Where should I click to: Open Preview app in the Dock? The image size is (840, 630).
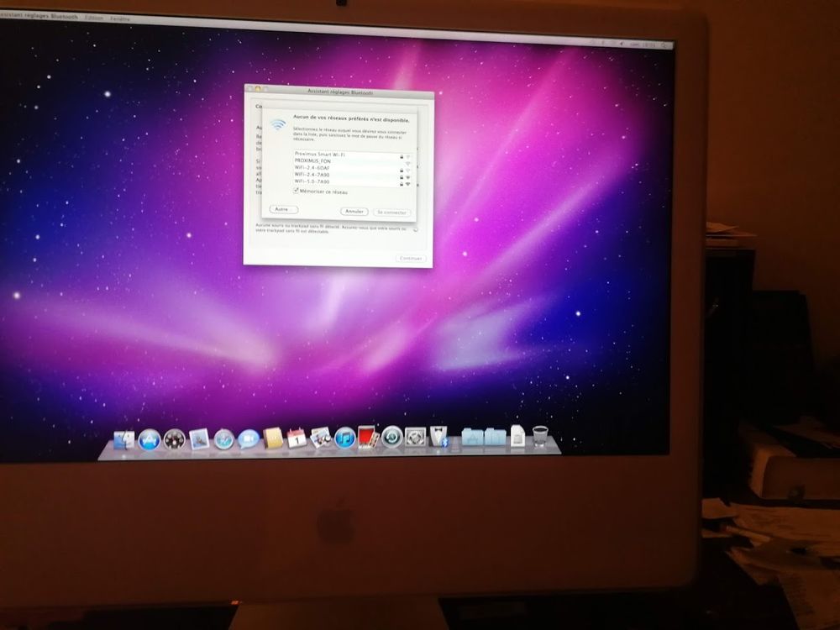[321, 438]
